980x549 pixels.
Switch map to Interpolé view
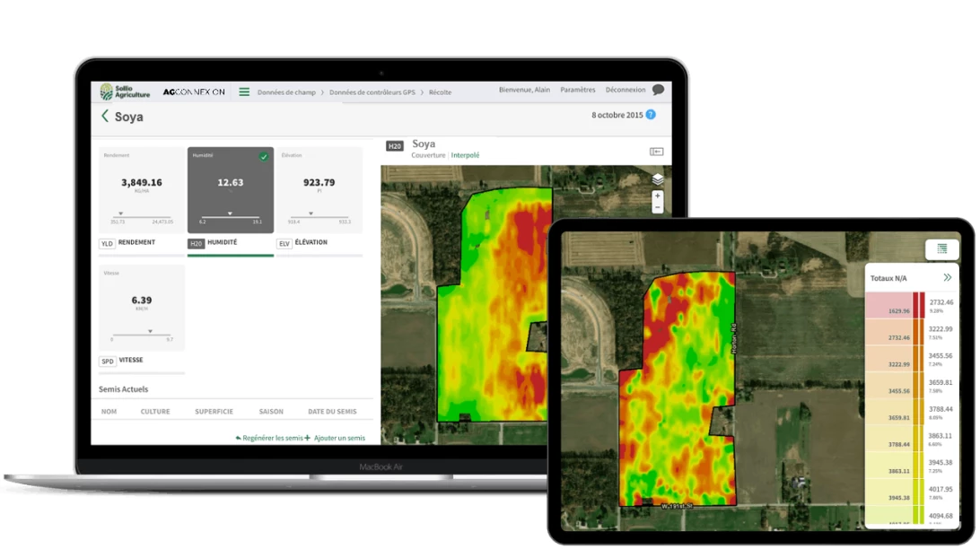click(x=465, y=155)
